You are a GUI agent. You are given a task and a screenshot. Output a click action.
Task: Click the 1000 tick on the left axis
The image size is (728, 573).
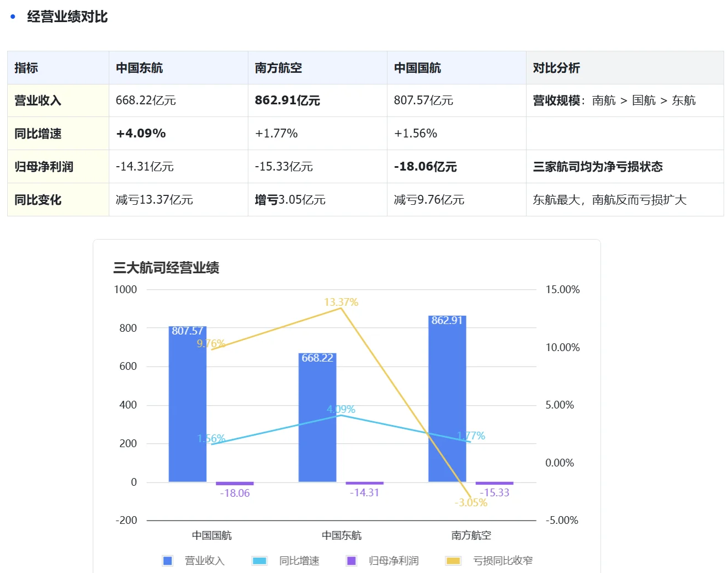(125, 289)
